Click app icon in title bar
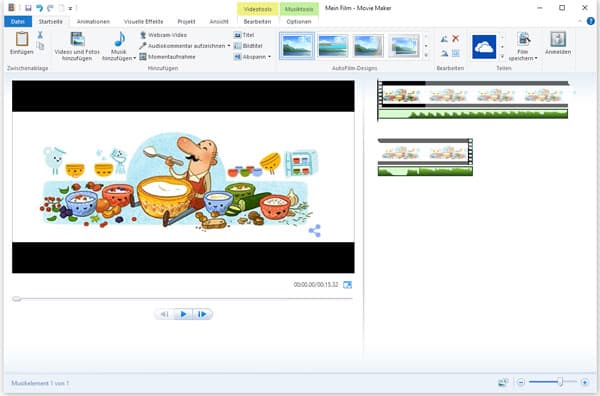 [11, 8]
